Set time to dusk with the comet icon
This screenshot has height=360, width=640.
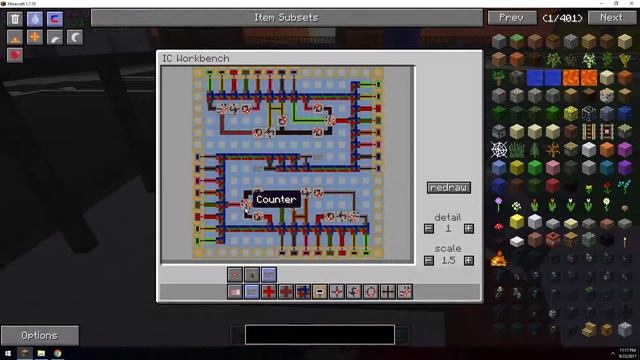tap(55, 38)
